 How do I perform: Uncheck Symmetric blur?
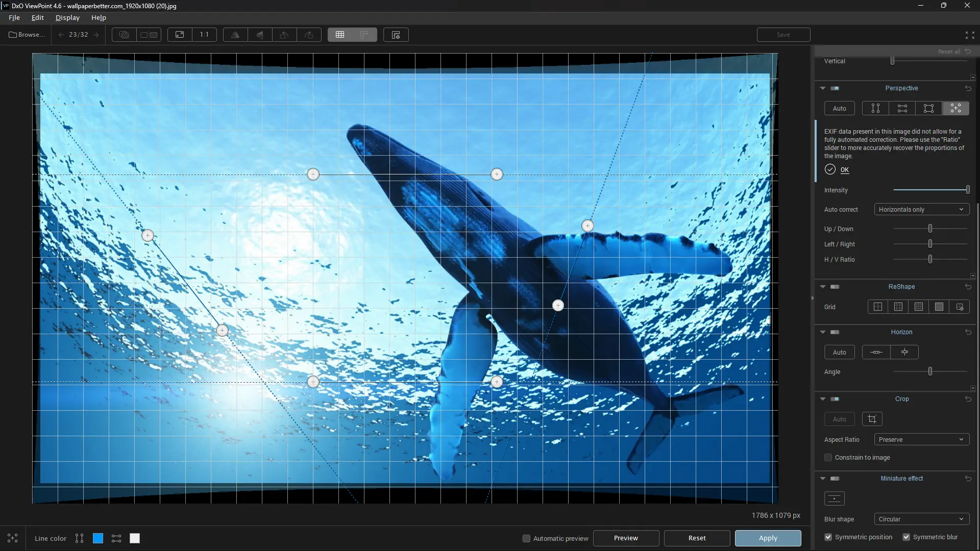906,537
